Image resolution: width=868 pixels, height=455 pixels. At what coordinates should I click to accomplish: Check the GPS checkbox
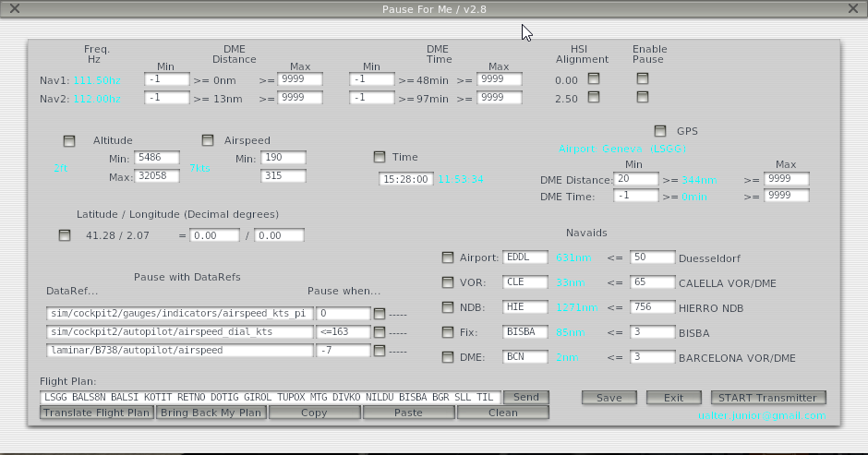[660, 131]
